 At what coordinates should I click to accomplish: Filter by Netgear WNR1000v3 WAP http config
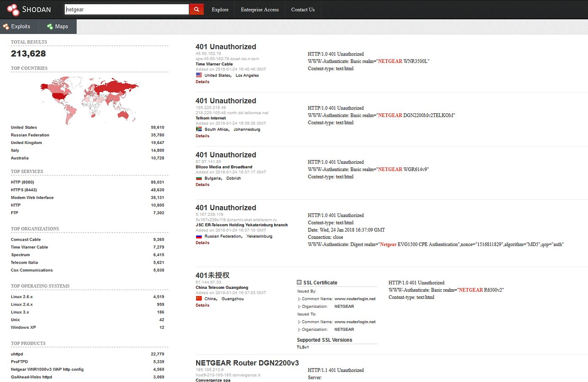pyautogui.click(x=47, y=369)
